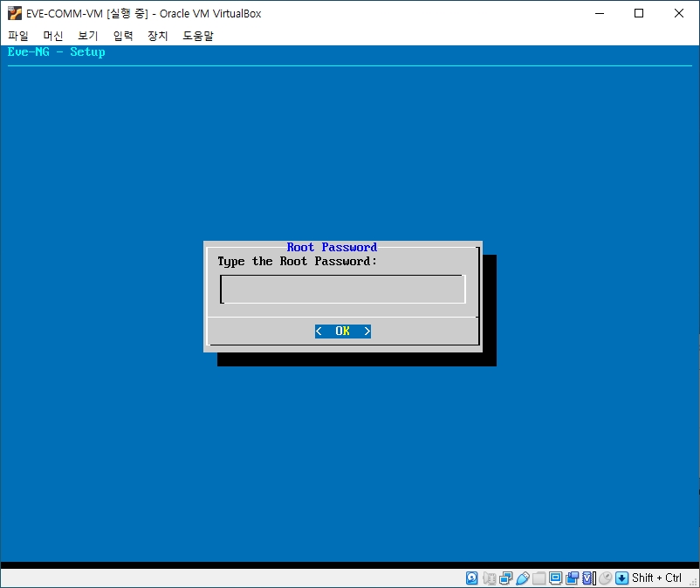The height and width of the screenshot is (588, 700).
Task: Click the Root Password dialog title
Action: 332,247
